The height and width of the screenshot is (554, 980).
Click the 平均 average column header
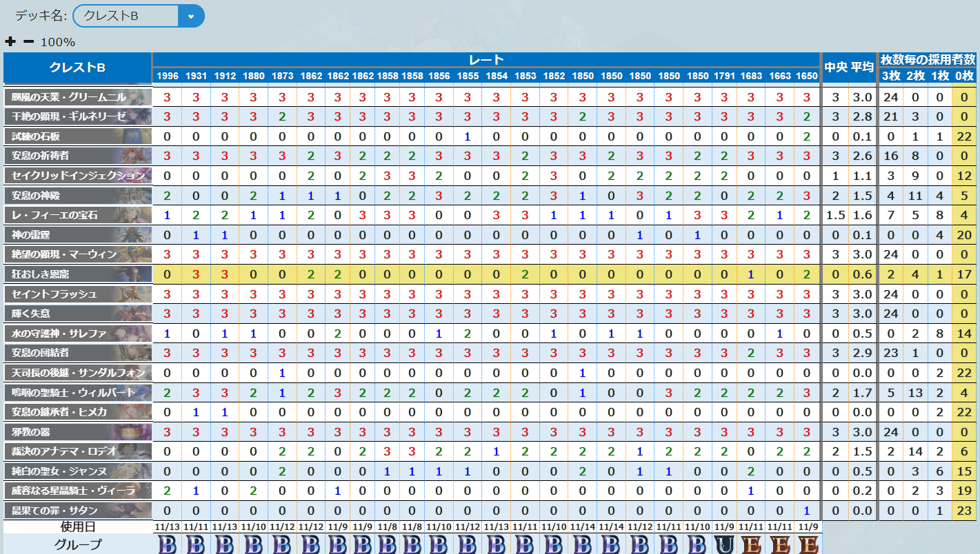tap(861, 68)
